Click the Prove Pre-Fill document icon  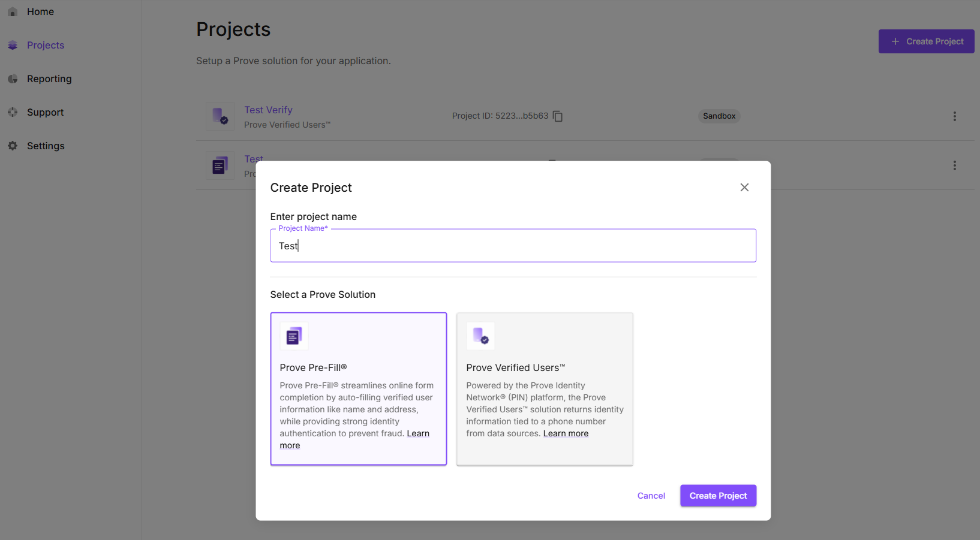coord(294,336)
